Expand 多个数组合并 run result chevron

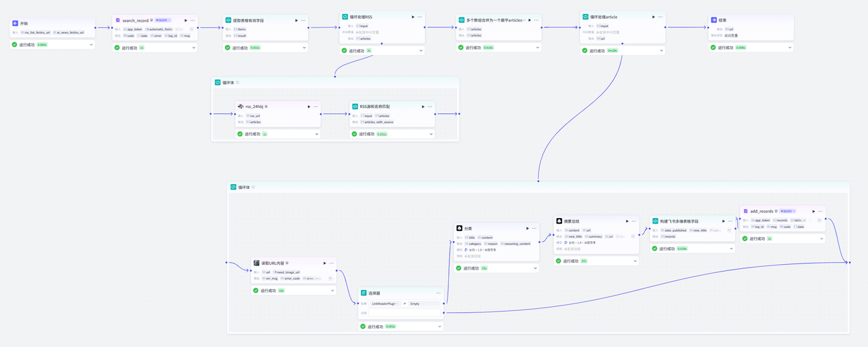coord(537,48)
